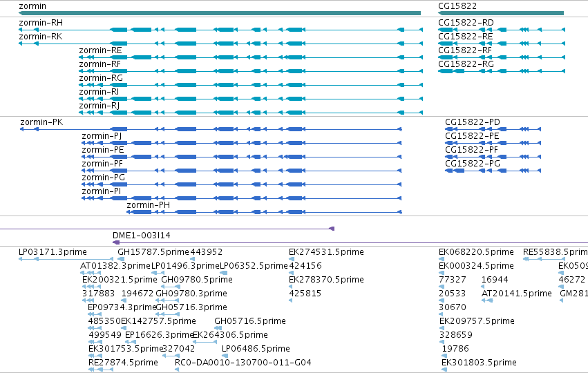Select EST GH05716.5prime
Screen dimensions: 588x373
pos(250,321)
